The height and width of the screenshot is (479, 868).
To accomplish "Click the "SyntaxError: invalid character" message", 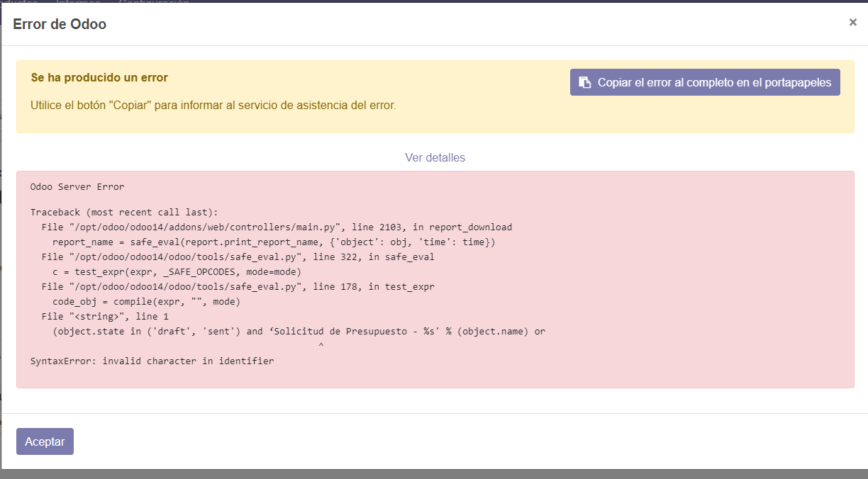I will pos(152,361).
